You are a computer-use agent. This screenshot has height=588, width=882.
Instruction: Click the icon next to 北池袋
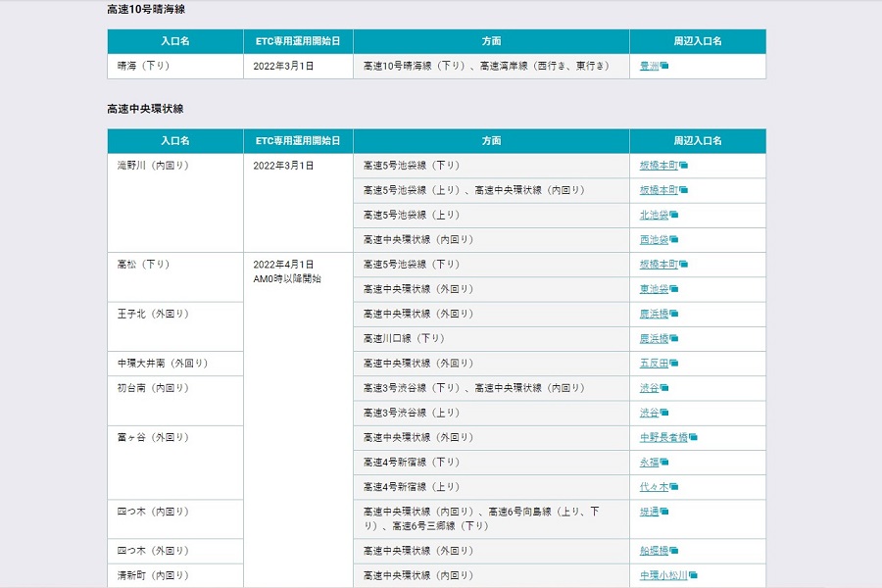[674, 215]
